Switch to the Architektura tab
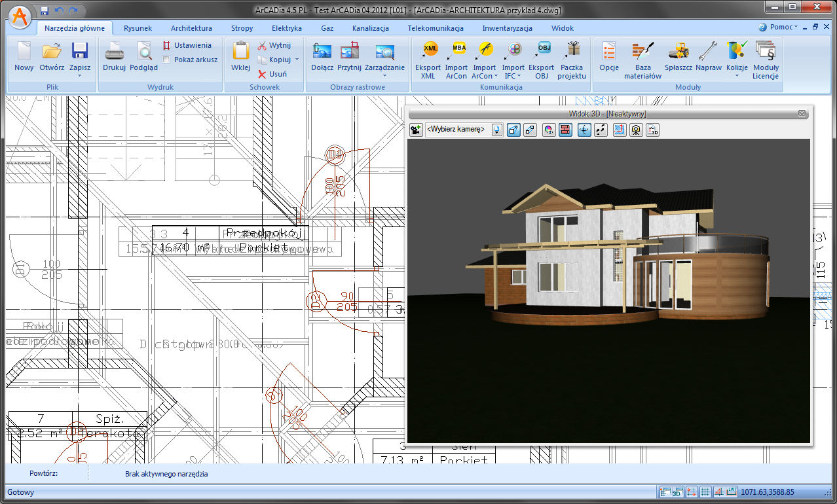The width and height of the screenshot is (837, 504). (x=191, y=28)
